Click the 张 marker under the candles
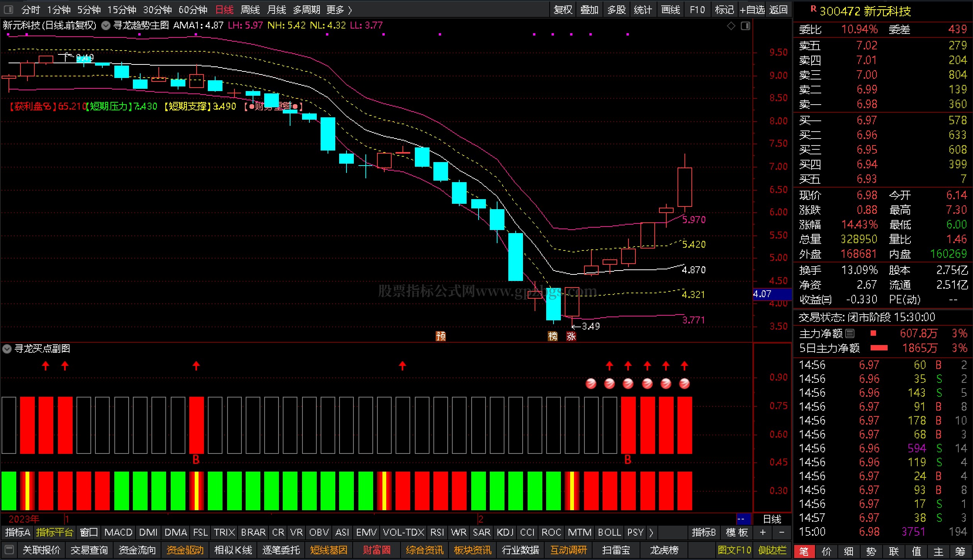Viewport: 973px width, 560px height. point(571,336)
